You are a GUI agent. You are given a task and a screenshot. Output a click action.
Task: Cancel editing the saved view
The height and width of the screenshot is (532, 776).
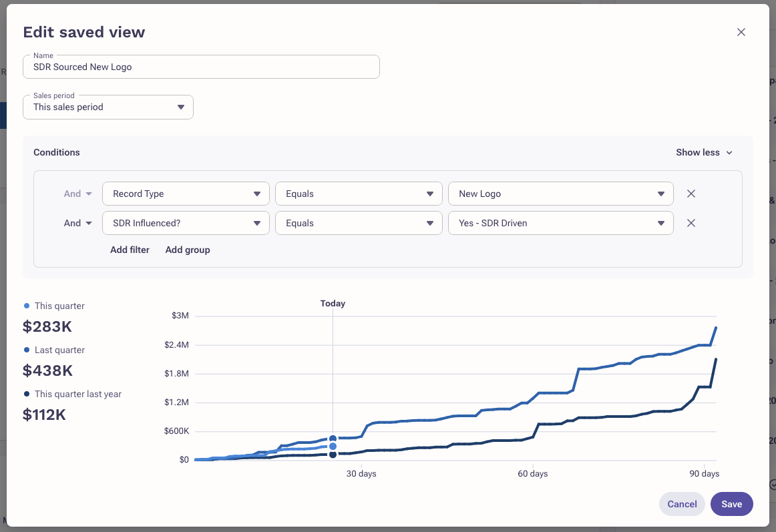tap(682, 504)
